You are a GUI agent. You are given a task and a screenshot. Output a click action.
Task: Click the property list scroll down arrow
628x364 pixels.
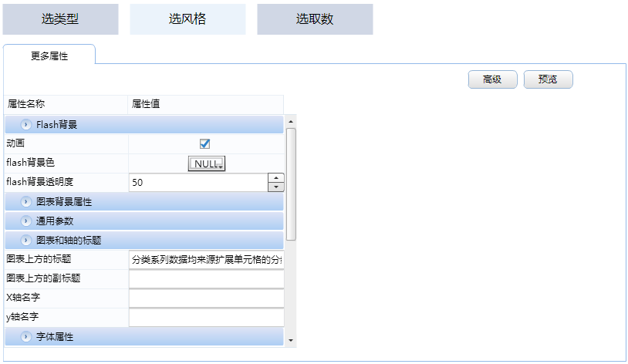coord(291,340)
